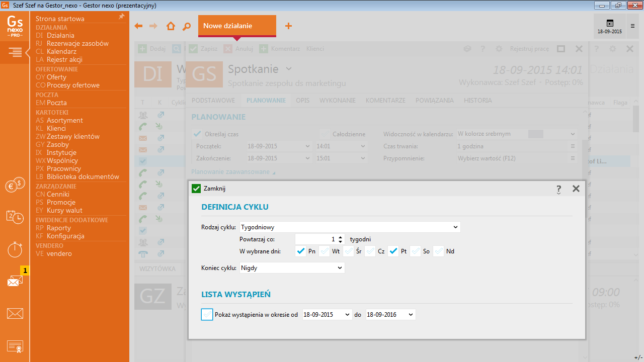Open the Koniec cyklu dropdown

[340, 268]
